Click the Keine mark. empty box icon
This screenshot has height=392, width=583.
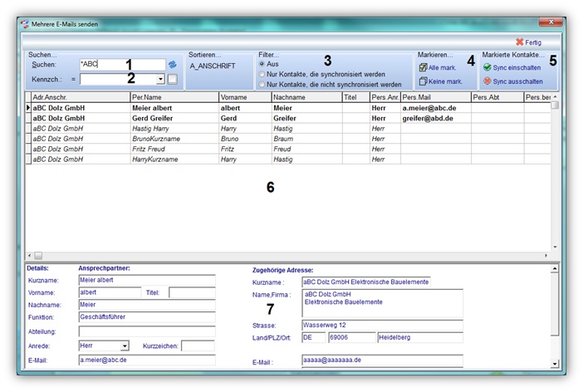pyautogui.click(x=423, y=81)
